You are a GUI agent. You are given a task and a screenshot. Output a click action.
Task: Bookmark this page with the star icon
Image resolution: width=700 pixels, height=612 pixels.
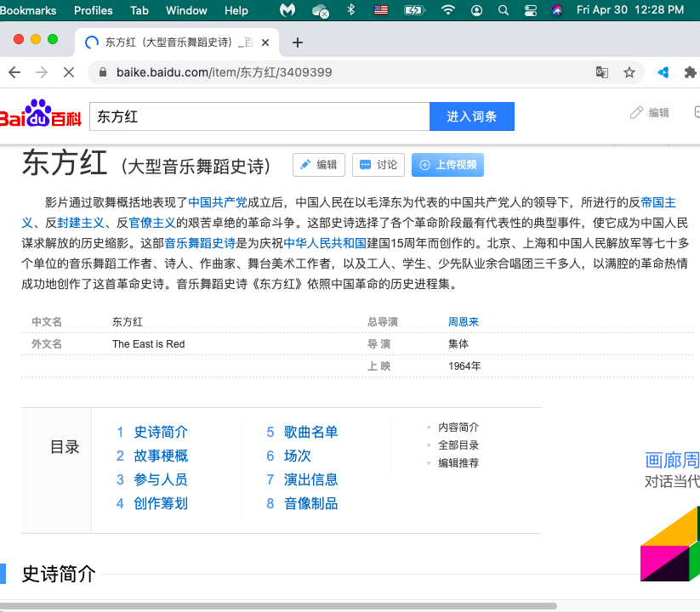629,72
